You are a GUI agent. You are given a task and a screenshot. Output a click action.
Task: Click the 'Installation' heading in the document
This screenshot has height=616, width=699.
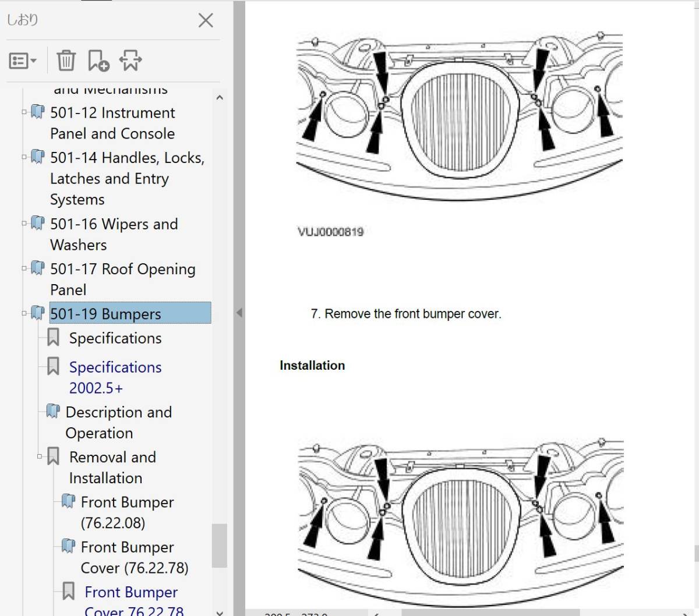click(x=312, y=365)
